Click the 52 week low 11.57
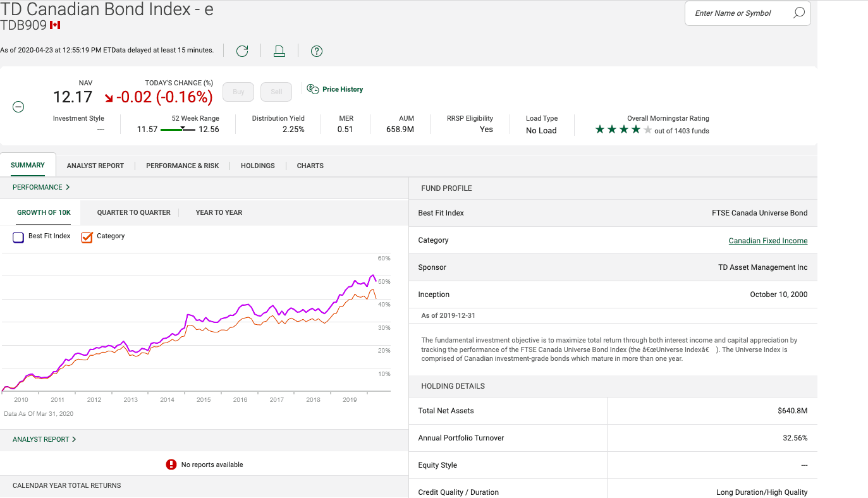 (147, 130)
